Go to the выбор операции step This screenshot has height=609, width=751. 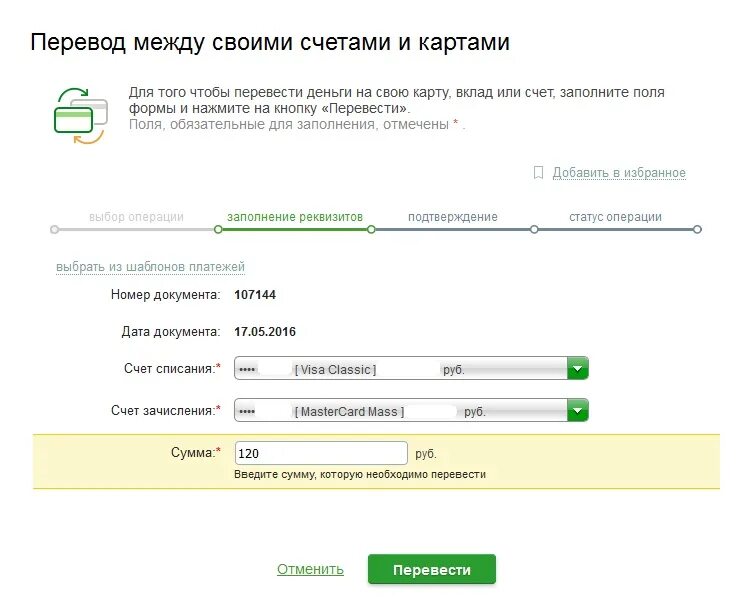[x=136, y=217]
